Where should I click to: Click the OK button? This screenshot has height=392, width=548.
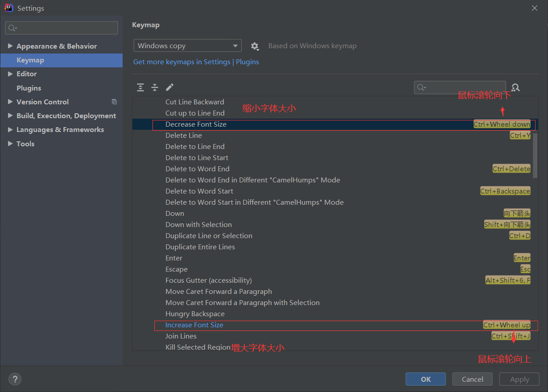[426, 379]
